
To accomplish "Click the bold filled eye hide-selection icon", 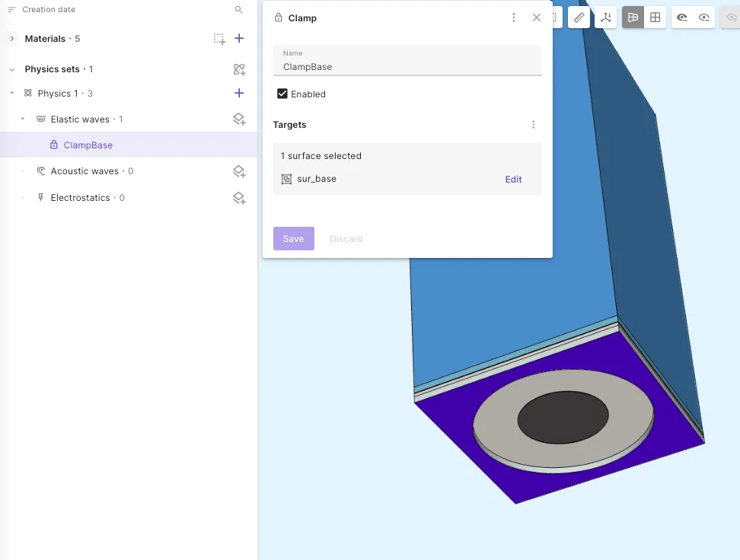I will (x=682, y=17).
